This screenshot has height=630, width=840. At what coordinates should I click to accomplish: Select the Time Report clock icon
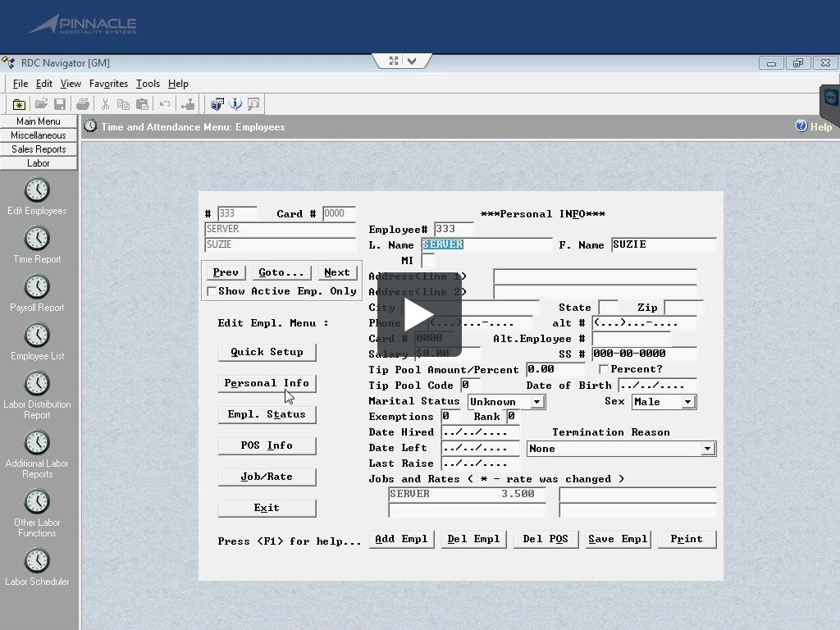click(37, 239)
